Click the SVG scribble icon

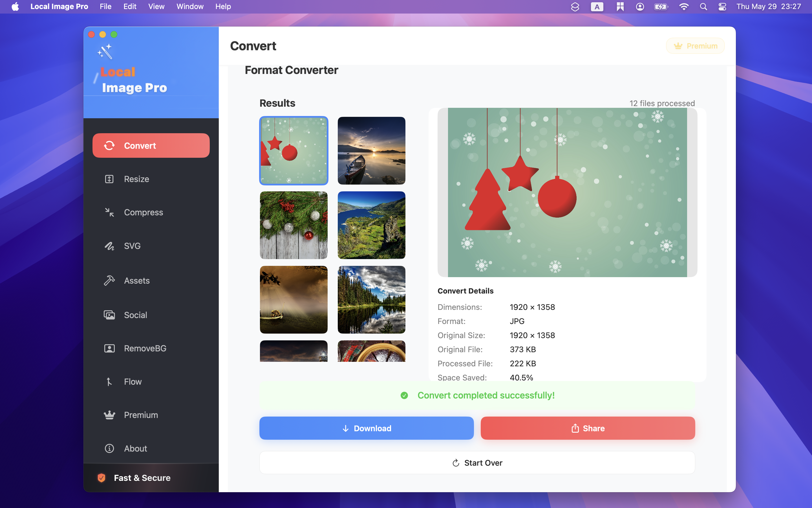click(x=109, y=246)
